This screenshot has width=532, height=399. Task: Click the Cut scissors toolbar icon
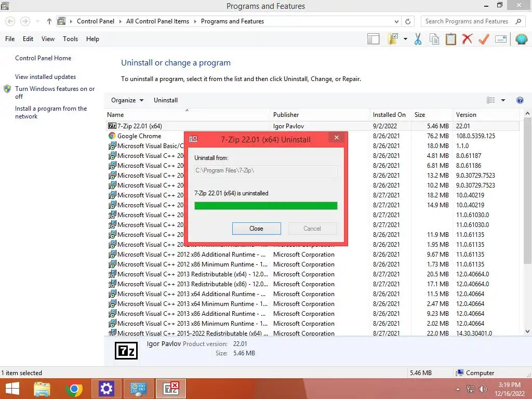pos(418,39)
